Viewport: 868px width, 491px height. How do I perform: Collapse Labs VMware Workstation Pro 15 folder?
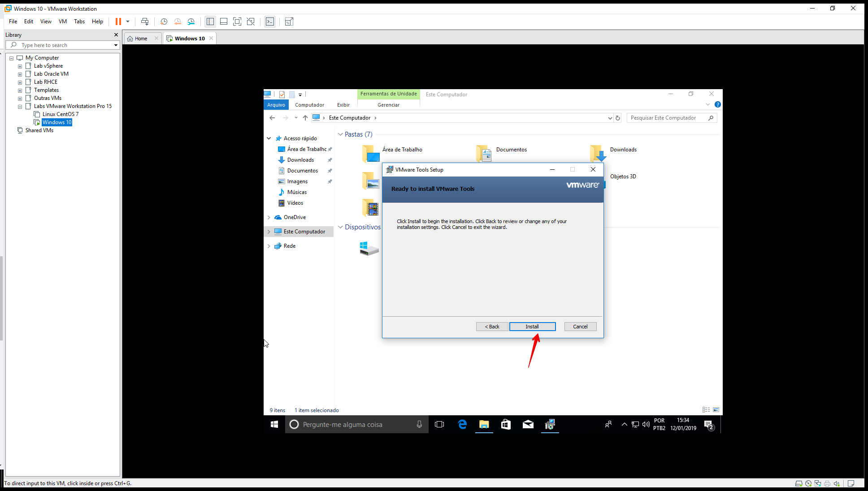[x=20, y=107]
